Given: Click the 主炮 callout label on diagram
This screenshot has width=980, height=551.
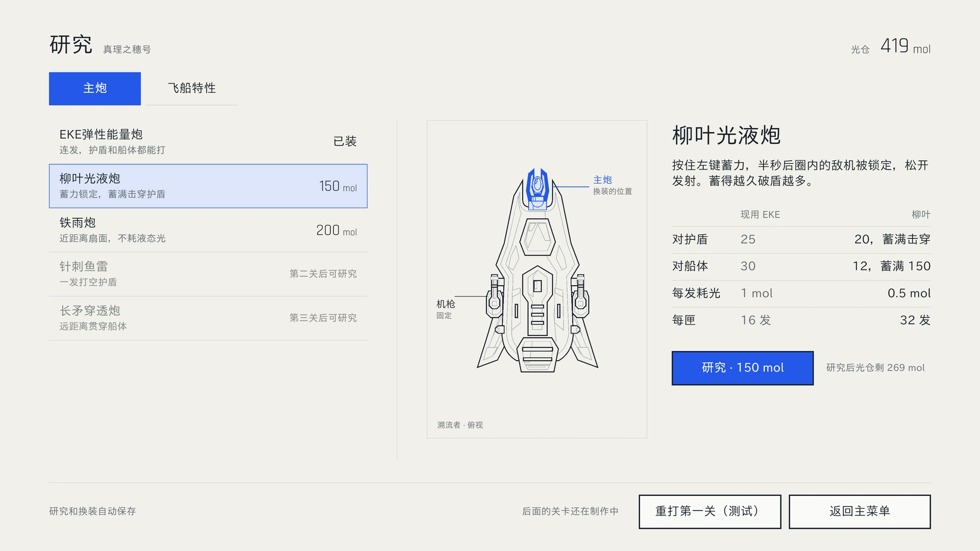Looking at the screenshot, I should click(602, 180).
